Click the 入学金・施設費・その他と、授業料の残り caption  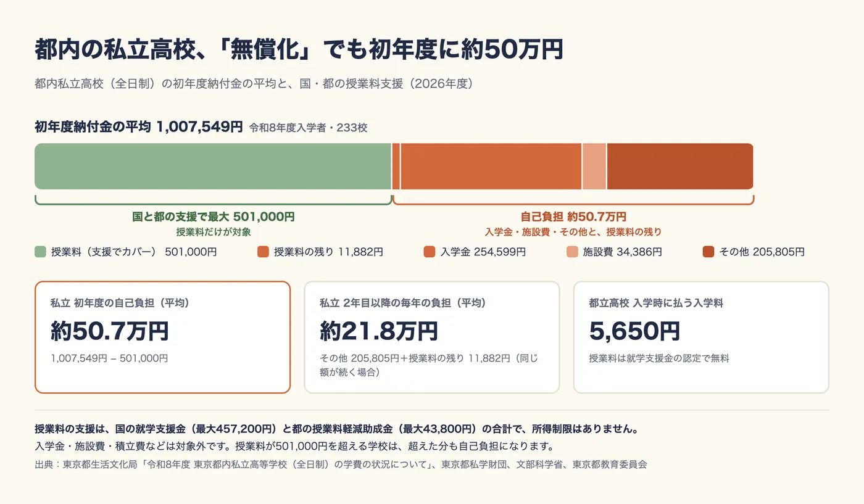point(573,232)
